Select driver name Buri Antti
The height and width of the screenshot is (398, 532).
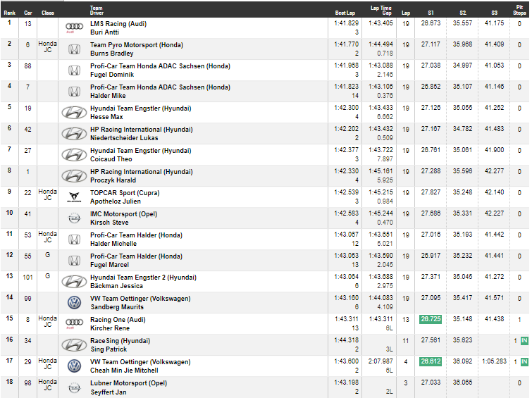click(104, 32)
